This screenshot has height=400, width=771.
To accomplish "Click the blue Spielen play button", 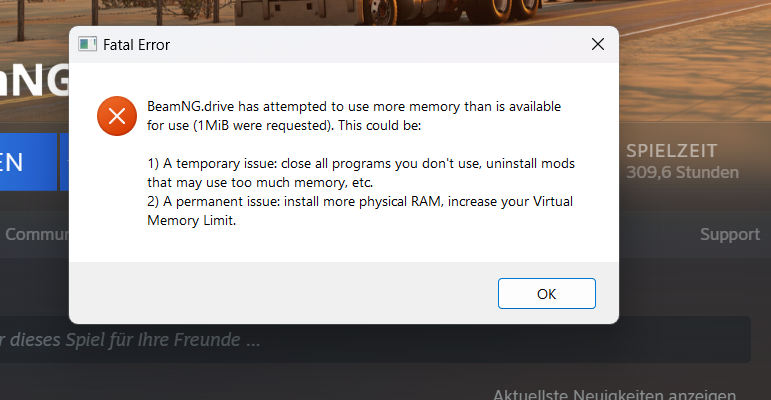I will (x=28, y=162).
